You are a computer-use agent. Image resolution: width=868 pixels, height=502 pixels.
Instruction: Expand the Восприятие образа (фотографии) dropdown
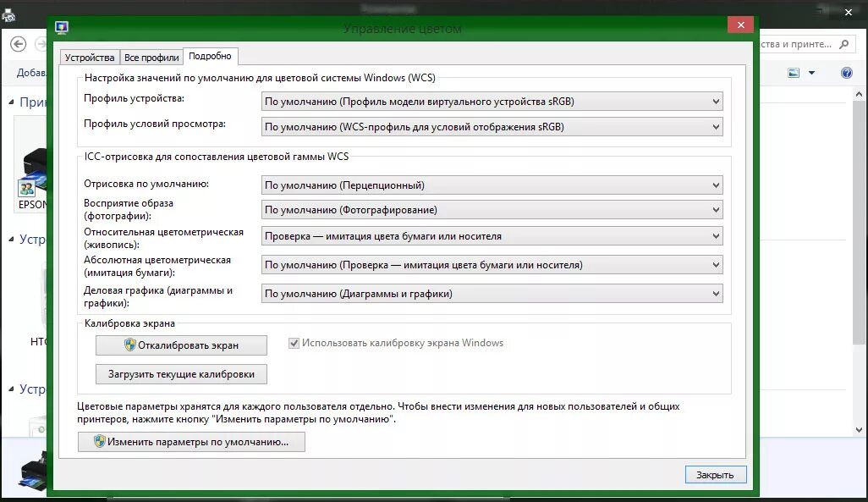tap(492, 210)
